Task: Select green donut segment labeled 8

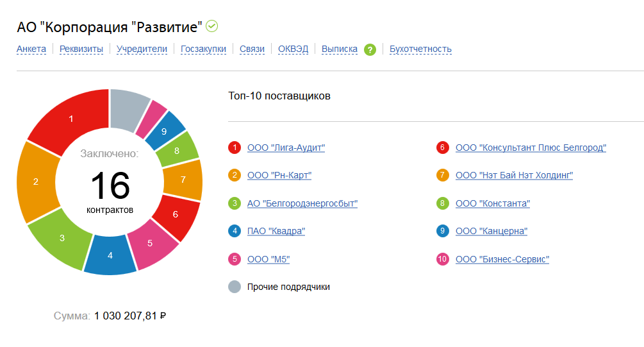Action: tap(177, 151)
